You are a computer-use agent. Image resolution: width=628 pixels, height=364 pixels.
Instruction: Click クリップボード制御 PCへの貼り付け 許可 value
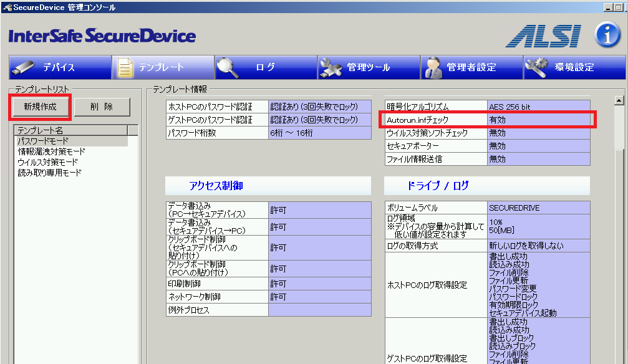[319, 269]
